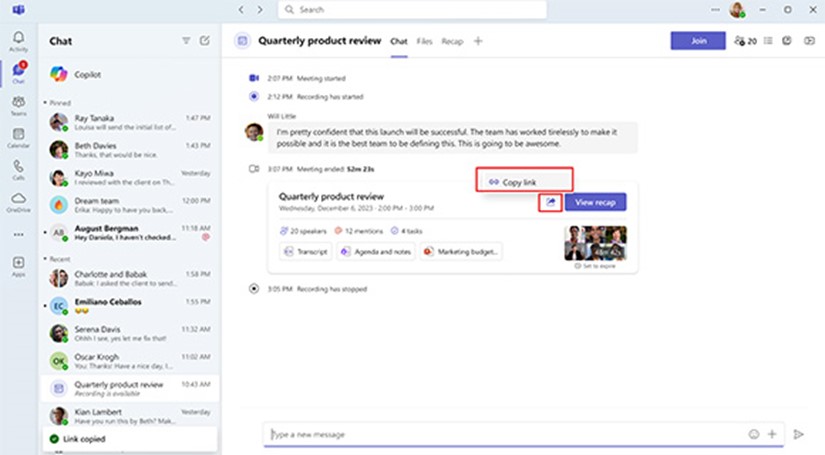Screen dimensions: 825x455
Task: Switch to the Files tab
Action: pyautogui.click(x=424, y=41)
